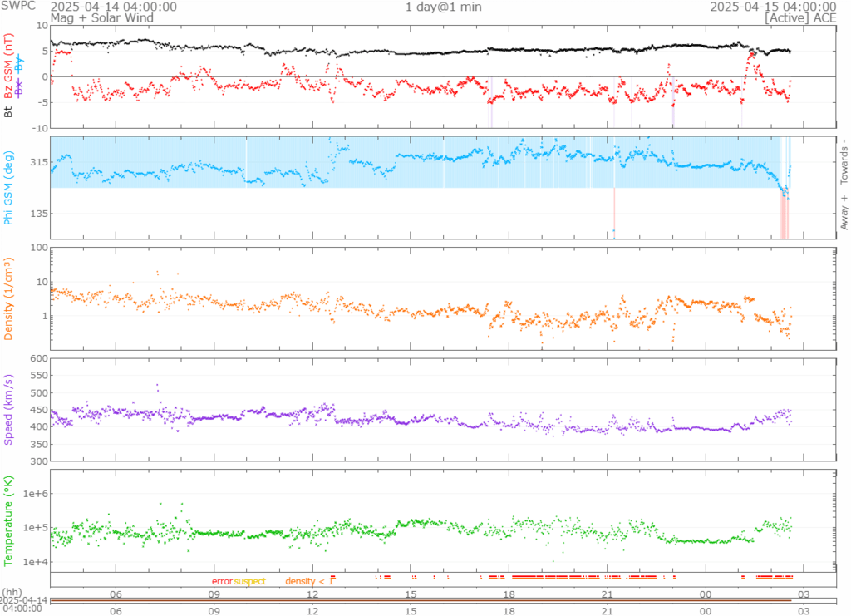The width and height of the screenshot is (851, 616).
Task: Click the red 'error' legend label
Action: (222, 581)
